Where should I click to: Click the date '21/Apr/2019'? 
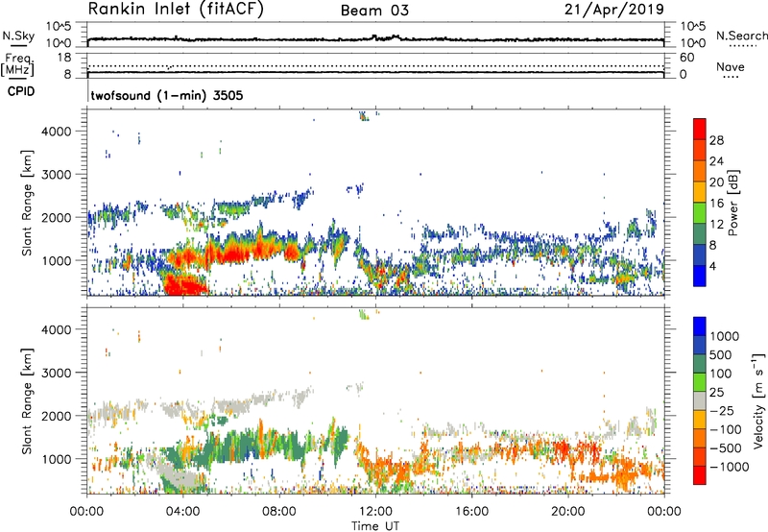coord(614,10)
